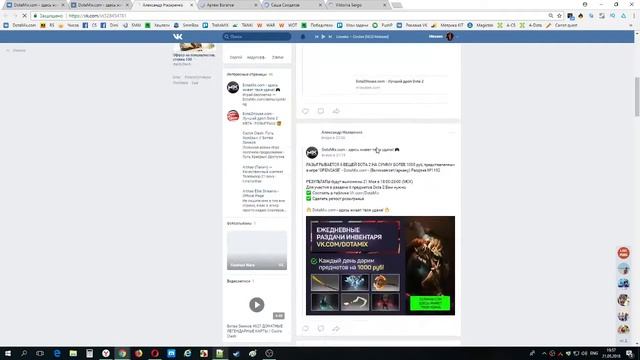640x360 pixels.
Task: Open the SmmBox bookmark
Action: 186,25
